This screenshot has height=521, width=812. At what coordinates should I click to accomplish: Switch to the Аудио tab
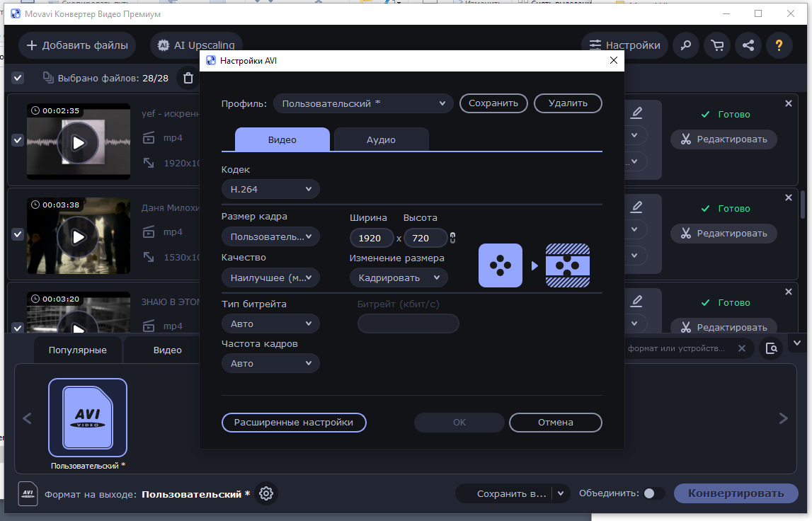[x=381, y=139]
